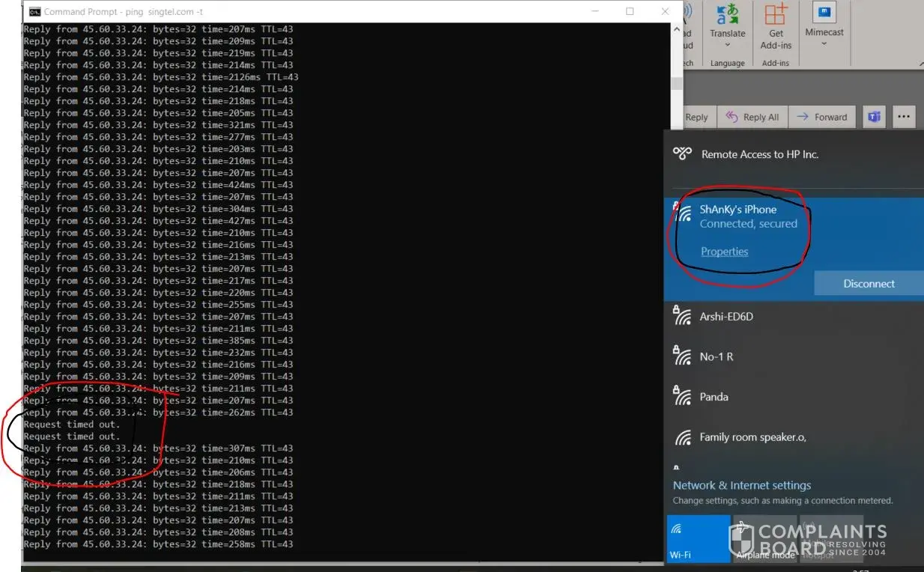The image size is (924, 572).
Task: Expand the Translate dropdown arrow
Action: click(727, 45)
